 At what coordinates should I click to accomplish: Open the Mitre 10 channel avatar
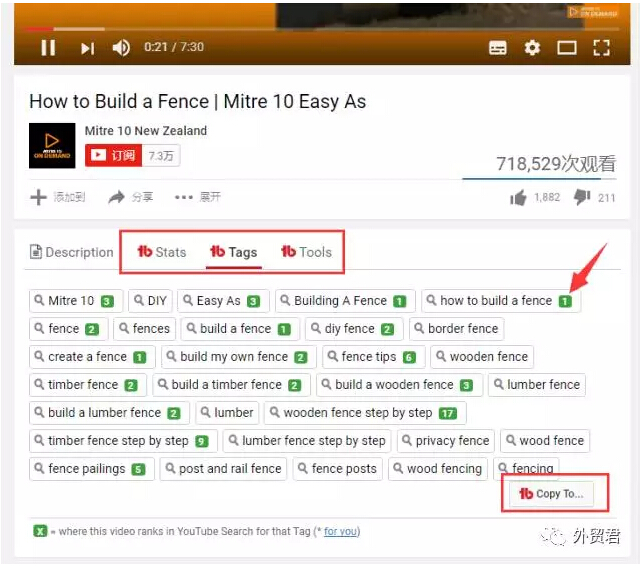52,146
